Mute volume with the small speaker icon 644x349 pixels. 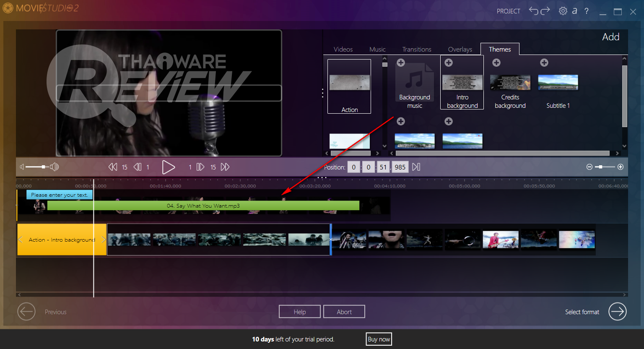point(22,167)
